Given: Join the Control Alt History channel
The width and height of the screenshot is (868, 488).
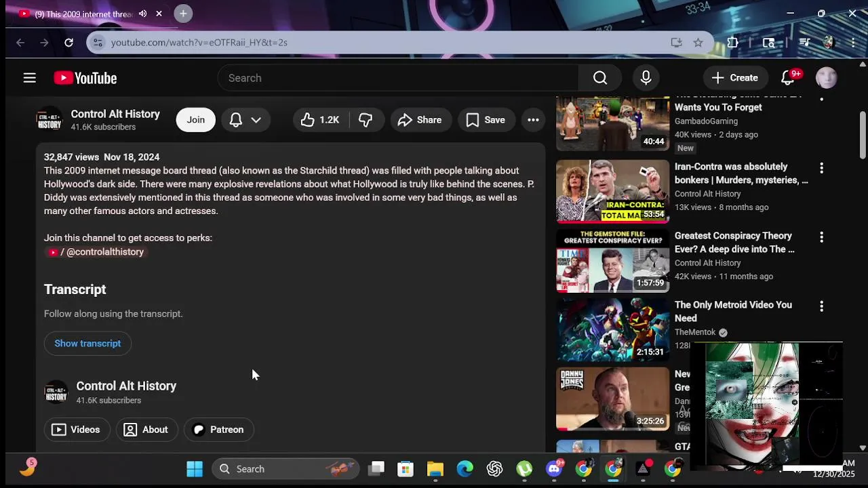Looking at the screenshot, I should click(196, 120).
